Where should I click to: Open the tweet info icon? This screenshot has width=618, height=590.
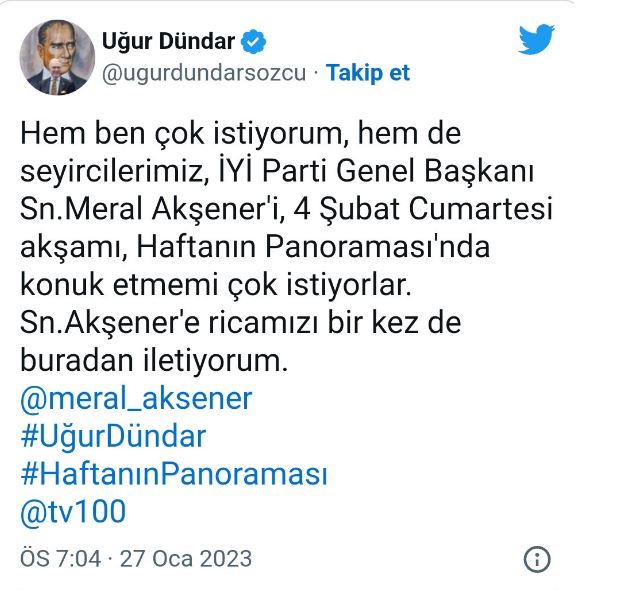click(537, 559)
